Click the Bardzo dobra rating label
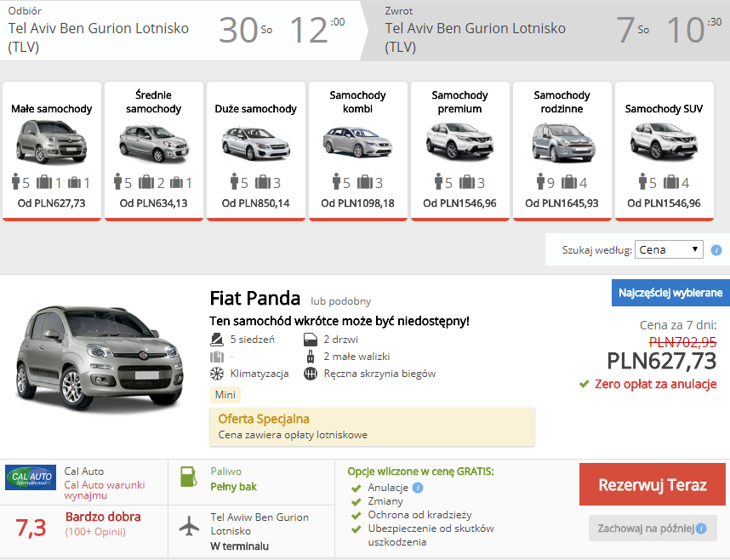Screen dimensions: 730x560 tap(103, 517)
